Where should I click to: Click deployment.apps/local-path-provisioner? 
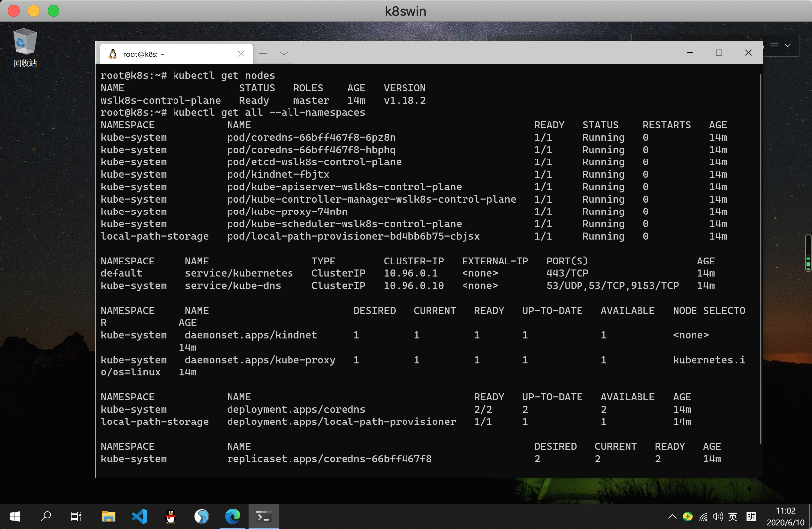[341, 422]
